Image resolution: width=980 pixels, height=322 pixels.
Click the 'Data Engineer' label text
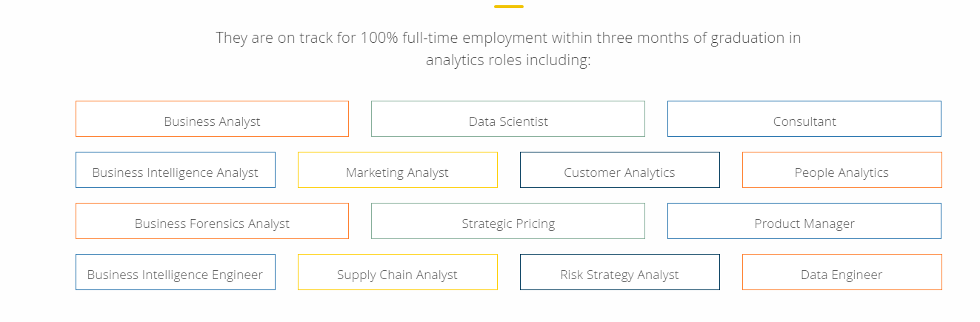(841, 275)
